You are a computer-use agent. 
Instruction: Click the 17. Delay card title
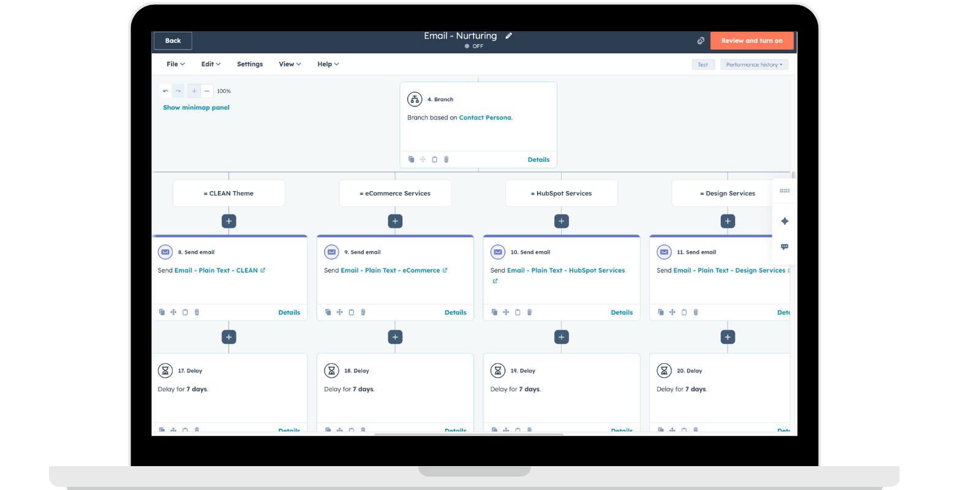pyautogui.click(x=190, y=371)
